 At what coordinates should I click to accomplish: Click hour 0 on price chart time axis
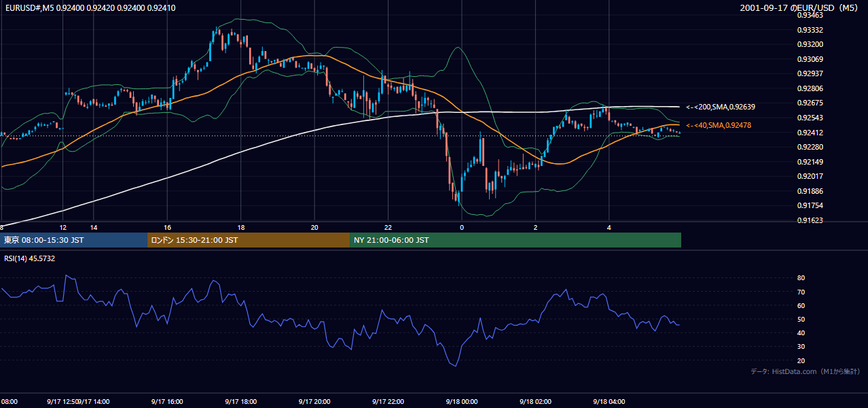coord(462,227)
